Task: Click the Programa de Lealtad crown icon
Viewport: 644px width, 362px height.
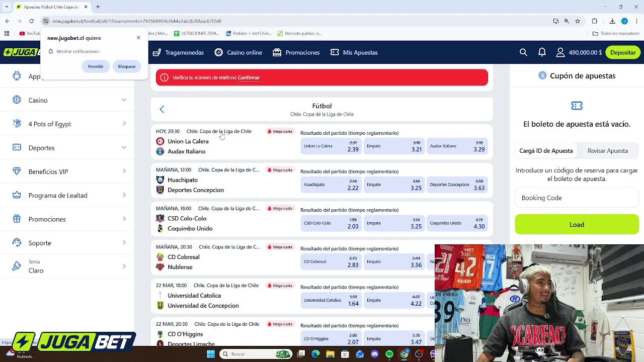Action: pos(17,195)
